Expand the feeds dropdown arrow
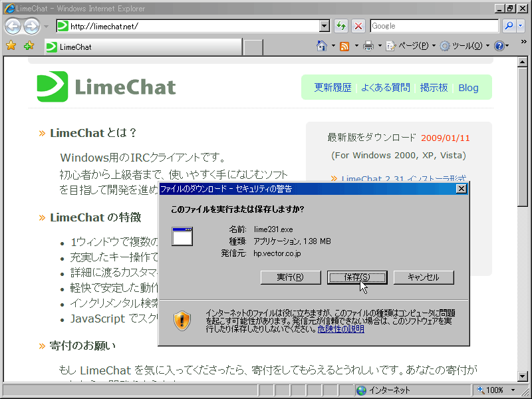This screenshot has height=399, width=532. coord(356,45)
